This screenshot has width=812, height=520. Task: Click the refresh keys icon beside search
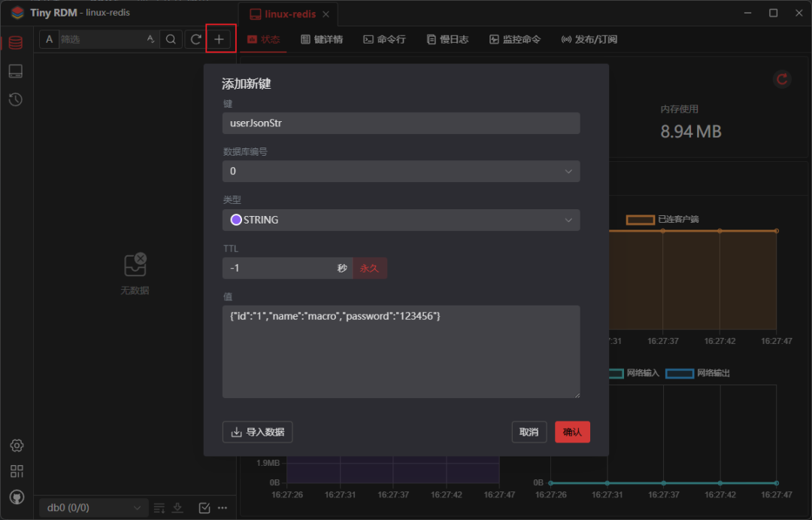pyautogui.click(x=194, y=38)
